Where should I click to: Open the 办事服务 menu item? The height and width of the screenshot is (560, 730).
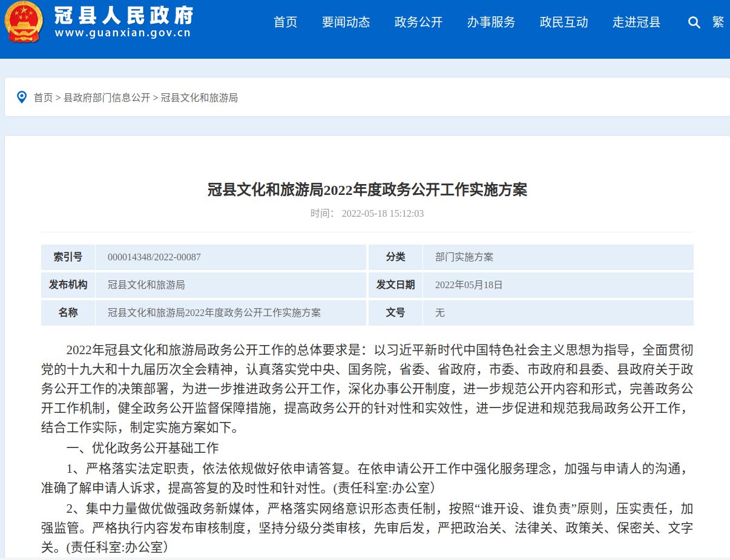[491, 22]
